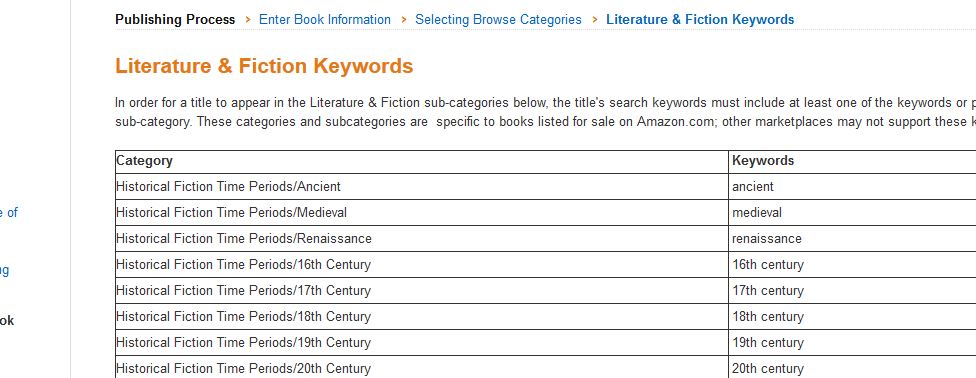Screen dimensions: 976x378
Task: Click the ancient keyword cell
Action: [x=854, y=186]
